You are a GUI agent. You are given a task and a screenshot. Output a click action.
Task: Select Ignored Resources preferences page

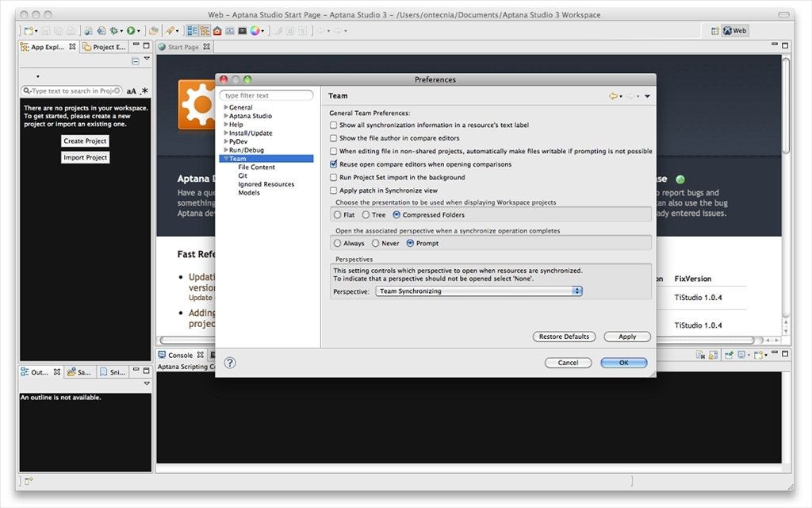click(266, 184)
